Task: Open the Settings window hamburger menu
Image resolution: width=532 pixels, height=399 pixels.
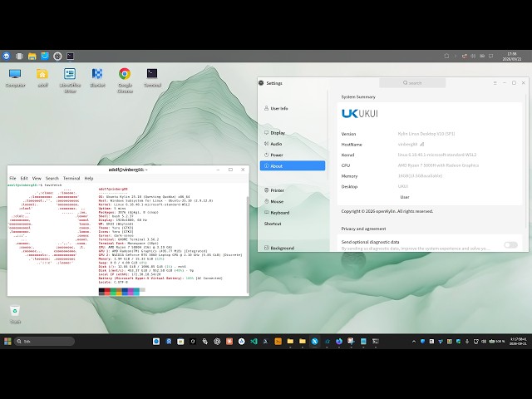Action: (495, 83)
